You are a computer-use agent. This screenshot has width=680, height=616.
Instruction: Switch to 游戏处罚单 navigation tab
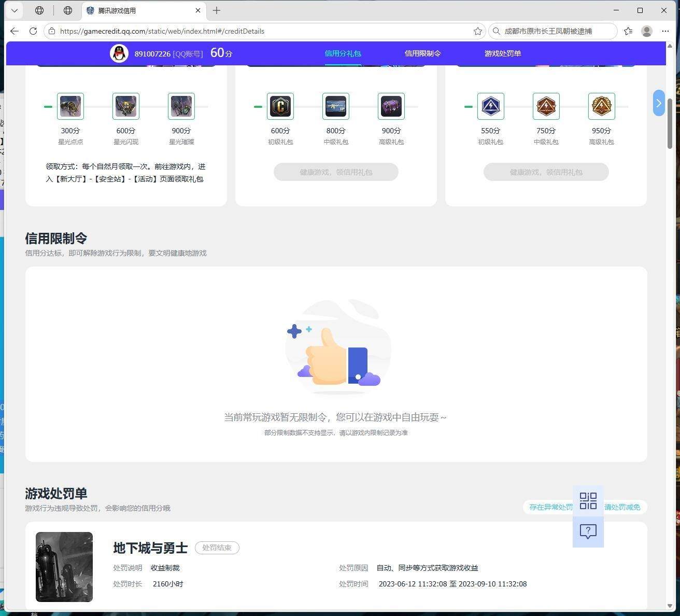[x=503, y=53]
